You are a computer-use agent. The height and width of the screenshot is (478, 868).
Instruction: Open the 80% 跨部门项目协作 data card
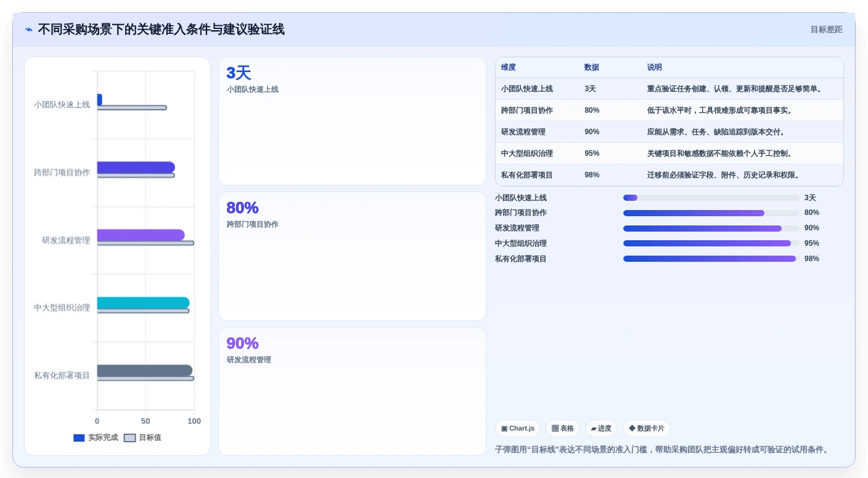pos(352,256)
